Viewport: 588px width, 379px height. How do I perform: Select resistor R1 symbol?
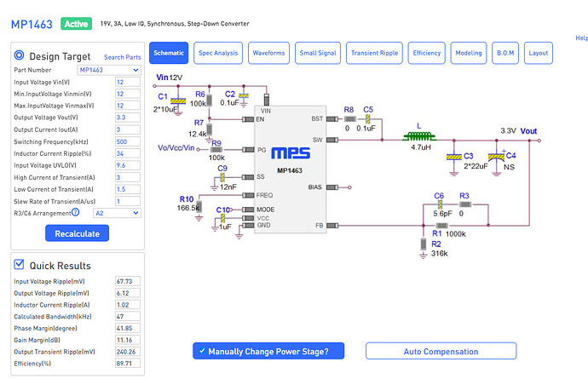click(441, 226)
